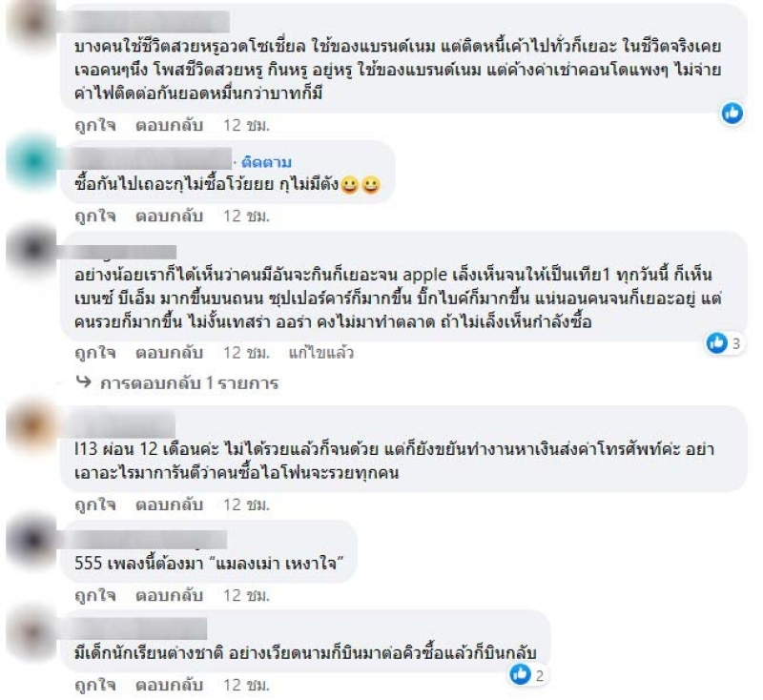Like the first comment with ถูกใจ

[x=95, y=126]
